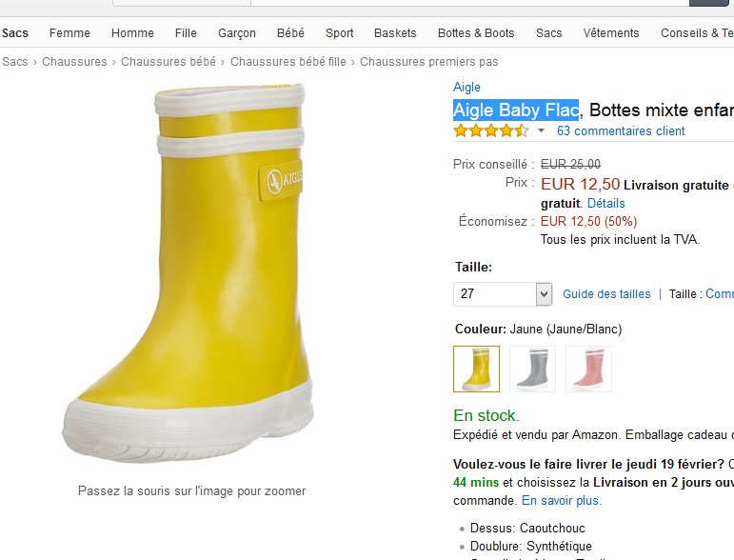734x560 pixels.
Task: Go to Chaussures bébé fille breadcrumb
Action: click(x=288, y=62)
